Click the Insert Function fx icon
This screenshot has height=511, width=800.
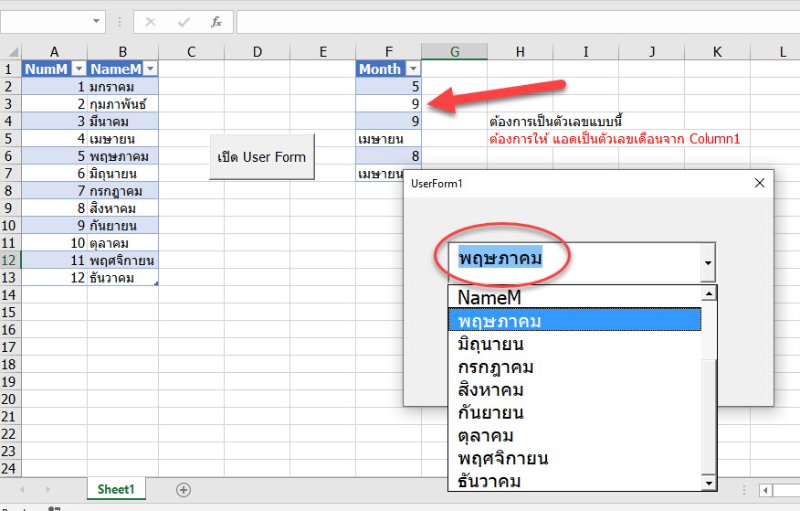click(x=216, y=22)
